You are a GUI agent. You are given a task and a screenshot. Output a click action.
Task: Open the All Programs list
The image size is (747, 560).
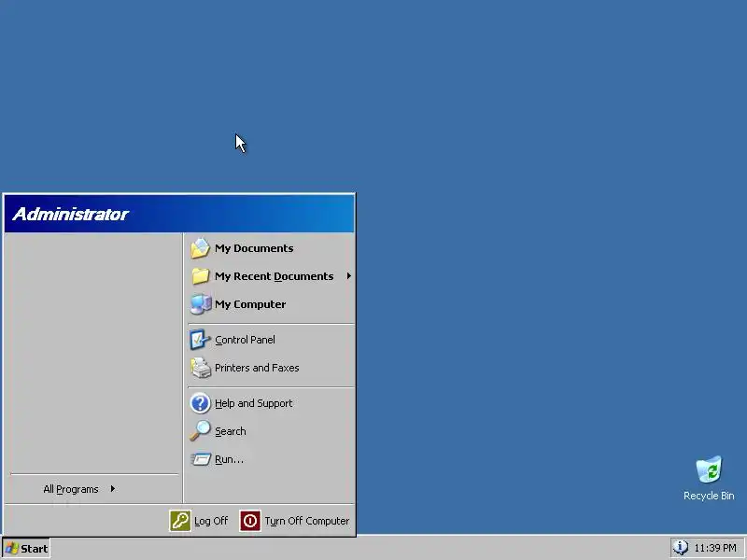coord(94,489)
